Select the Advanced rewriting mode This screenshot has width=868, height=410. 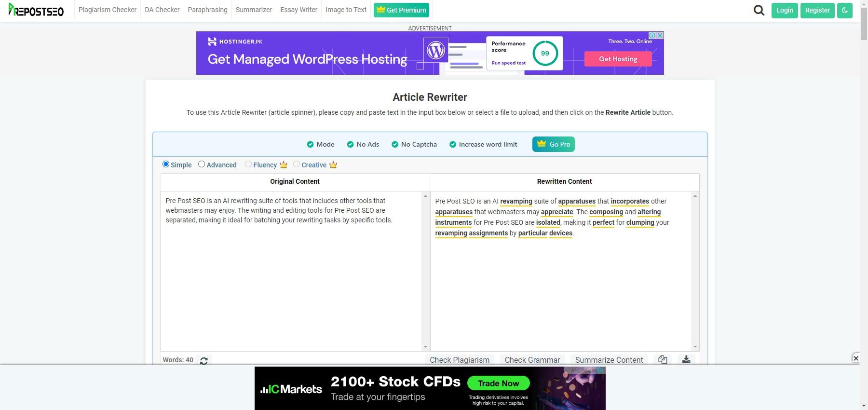202,164
